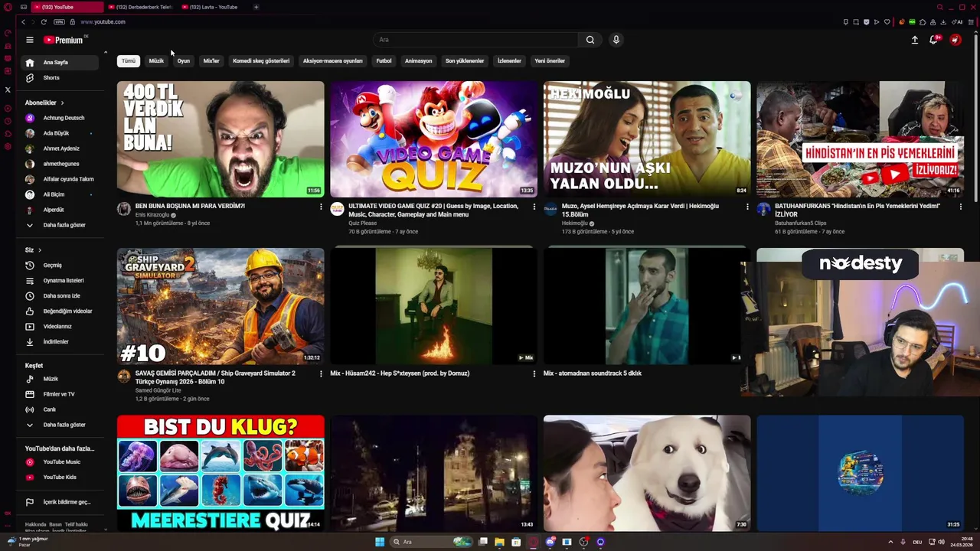Open Filmler ve TV in sidebar

[x=61, y=394]
